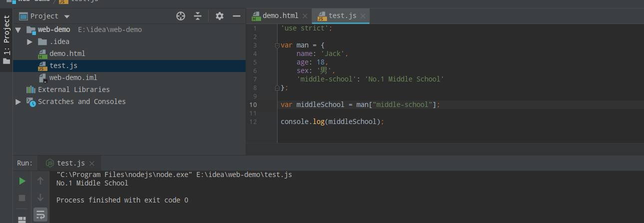
Task: Click the Up the Stack Trace arrow
Action: [40, 181]
